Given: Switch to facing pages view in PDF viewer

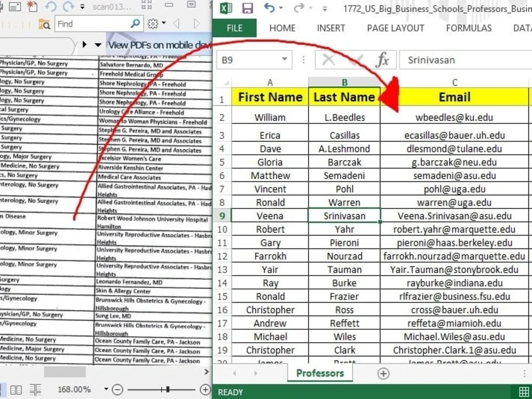Looking at the screenshot, I should point(16,389).
